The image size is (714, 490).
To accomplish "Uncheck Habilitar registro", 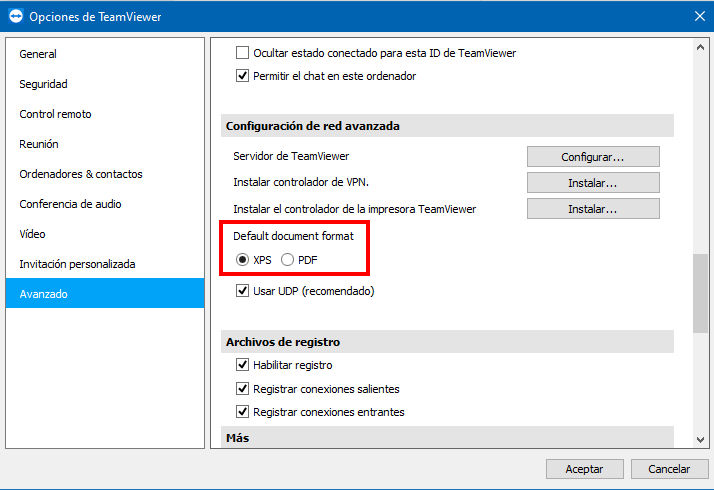I will 242,365.
